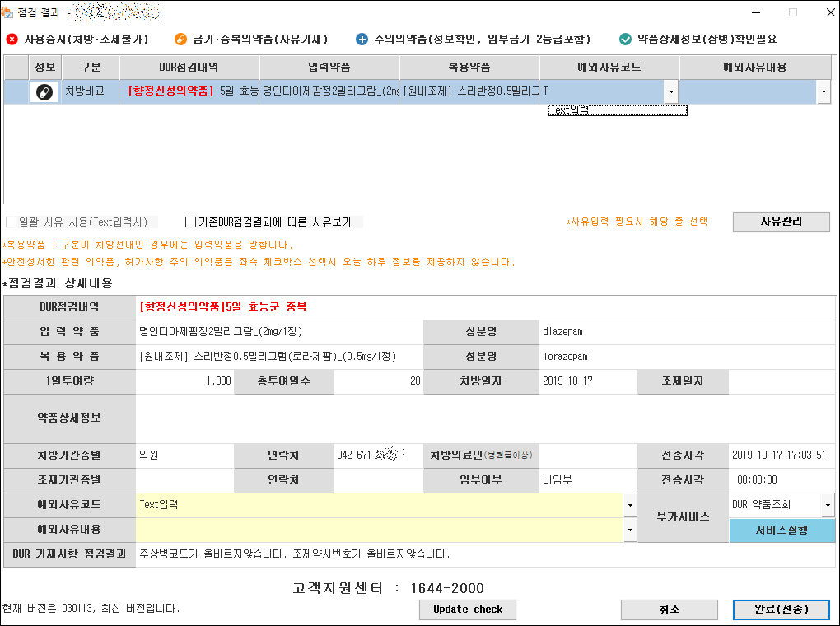Image resolution: width=840 pixels, height=626 pixels.
Task: Click the blue plus 주의의약품 icon
Action: point(362,39)
